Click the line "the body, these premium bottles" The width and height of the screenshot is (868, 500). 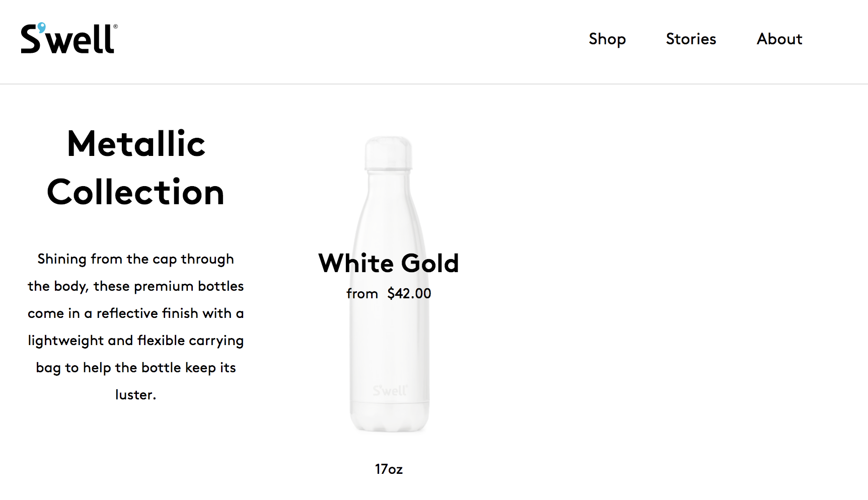click(135, 286)
